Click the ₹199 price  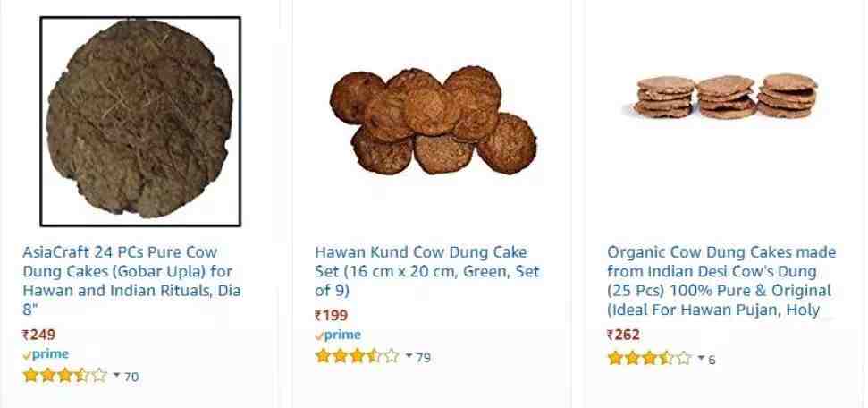(332, 315)
